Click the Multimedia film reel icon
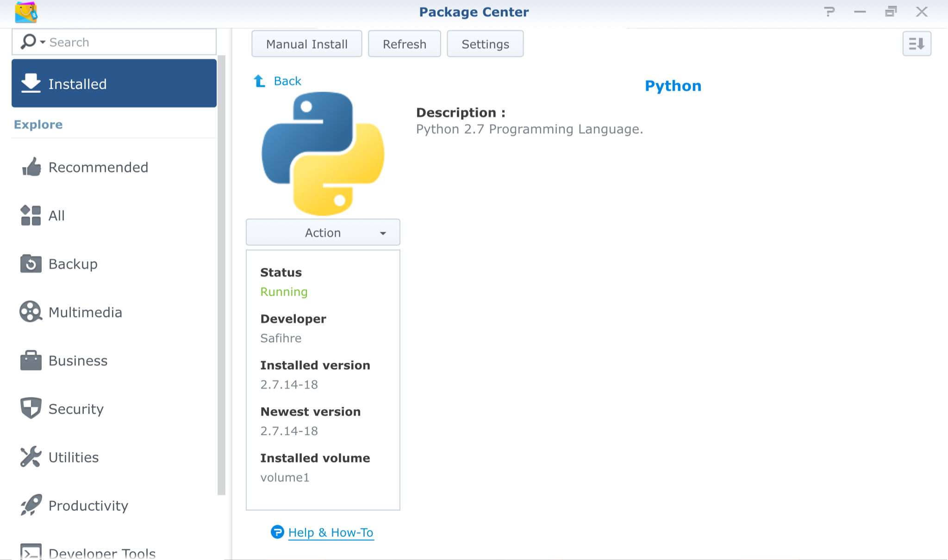948x560 pixels. coord(31,312)
